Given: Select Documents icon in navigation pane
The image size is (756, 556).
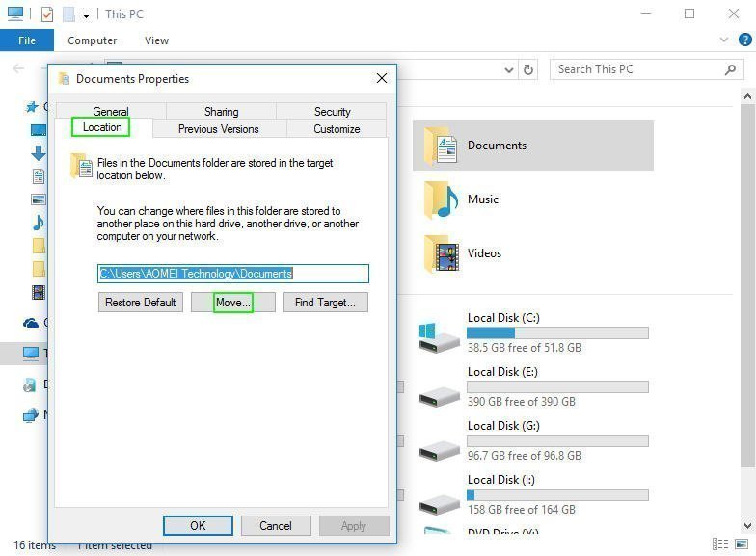Looking at the screenshot, I should pyautogui.click(x=39, y=175).
